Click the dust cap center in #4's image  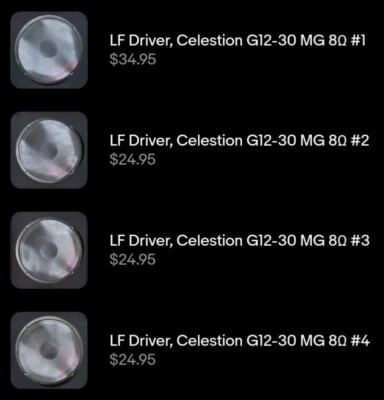click(x=49, y=350)
